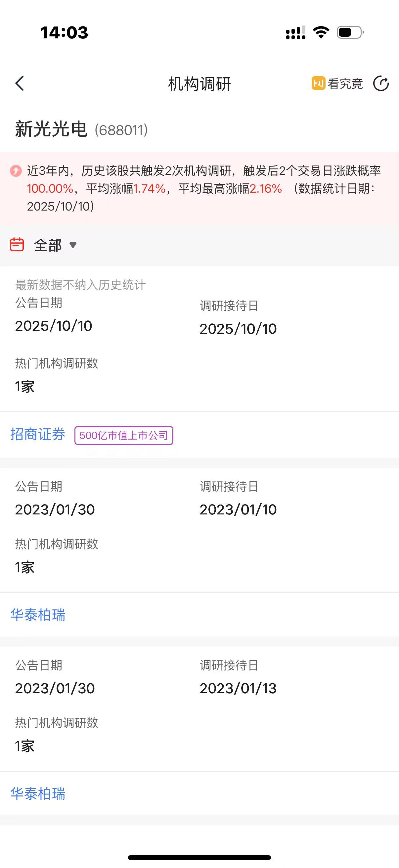Open the first 华泰柏瑞 link
This screenshot has width=399, height=868.
tap(38, 615)
